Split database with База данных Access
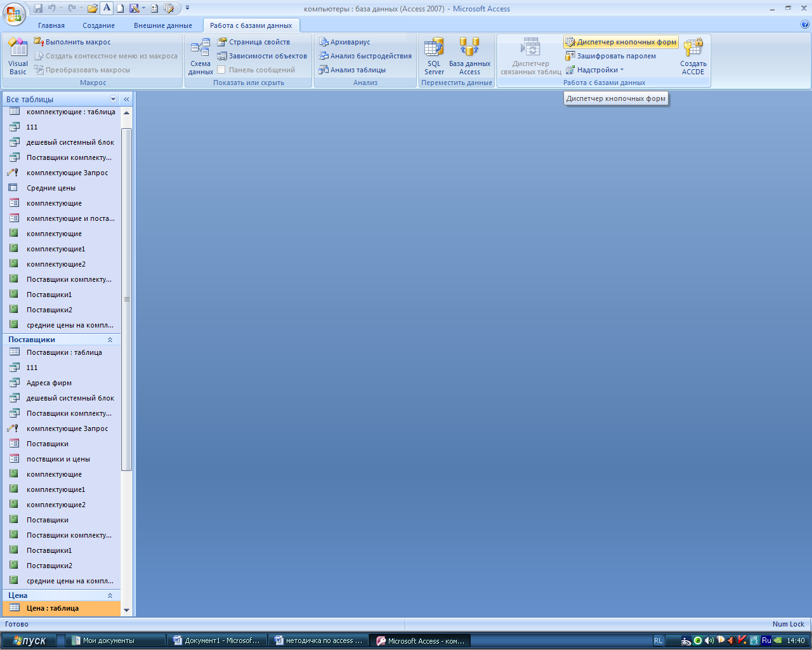Image resolution: width=812 pixels, height=650 pixels. coord(469,56)
